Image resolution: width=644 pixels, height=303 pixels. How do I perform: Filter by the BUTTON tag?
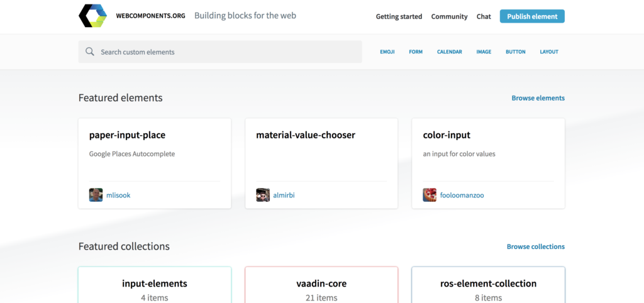click(x=516, y=52)
